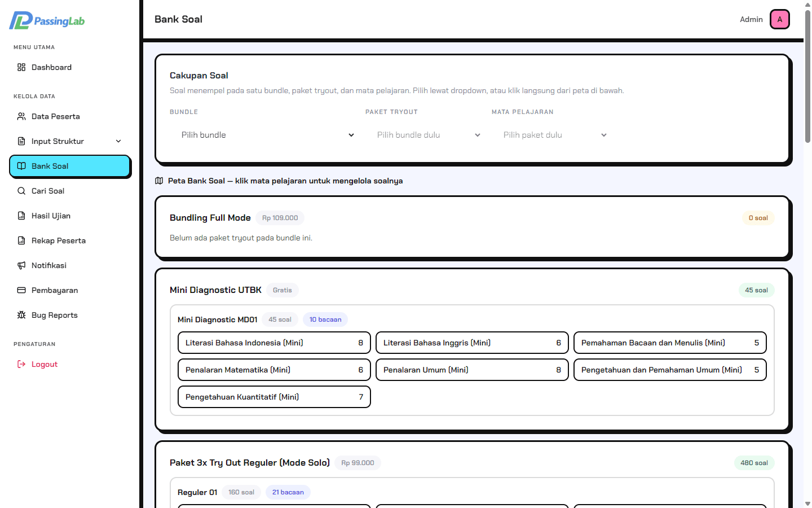Image resolution: width=812 pixels, height=508 pixels.
Task: Click the Cari Soal magnifier icon
Action: pyautogui.click(x=21, y=191)
